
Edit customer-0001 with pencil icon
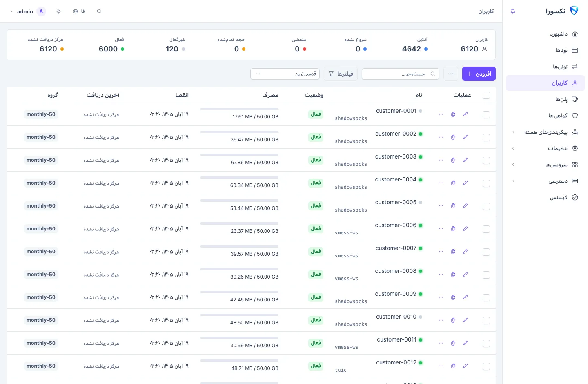click(465, 114)
